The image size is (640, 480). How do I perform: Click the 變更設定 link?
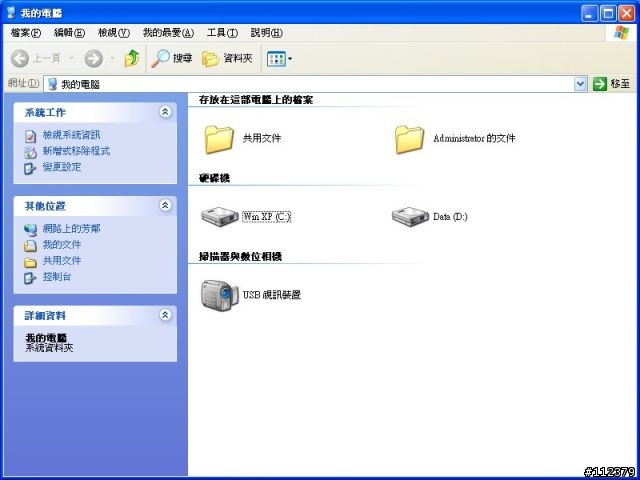pos(62,167)
